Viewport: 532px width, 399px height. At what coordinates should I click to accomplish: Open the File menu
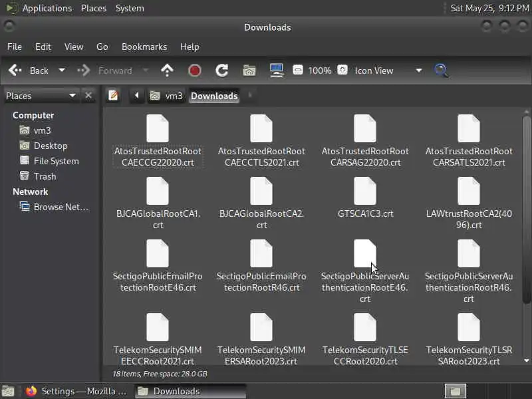click(15, 47)
